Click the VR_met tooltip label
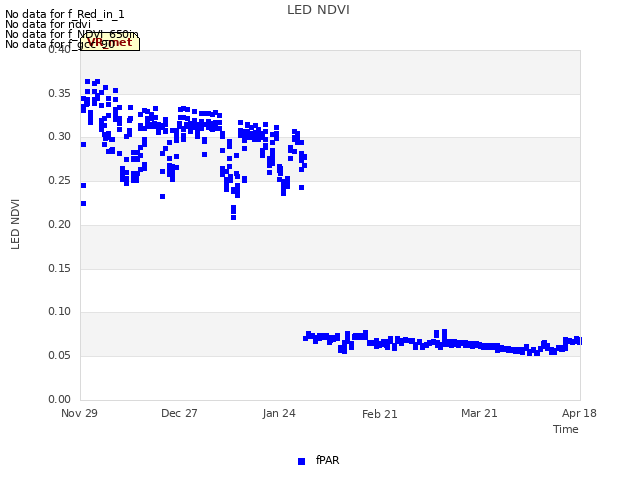640x480 pixels. click(x=110, y=43)
